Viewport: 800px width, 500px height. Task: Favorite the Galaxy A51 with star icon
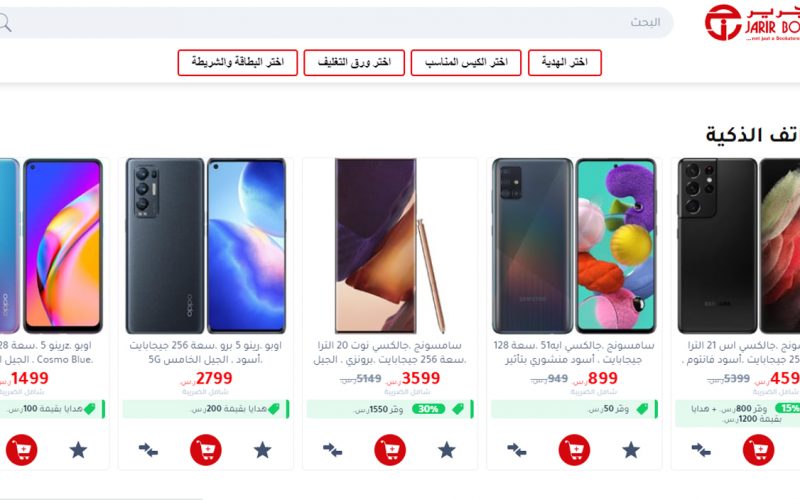[x=631, y=450]
